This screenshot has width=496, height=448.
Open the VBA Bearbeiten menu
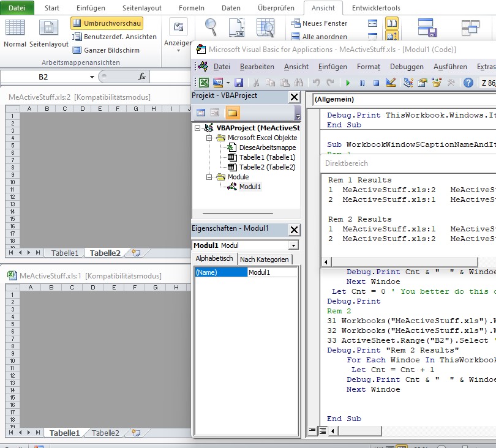tap(257, 67)
